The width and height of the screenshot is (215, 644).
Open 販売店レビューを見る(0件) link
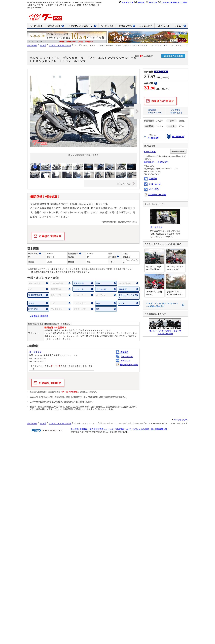click(x=156, y=162)
